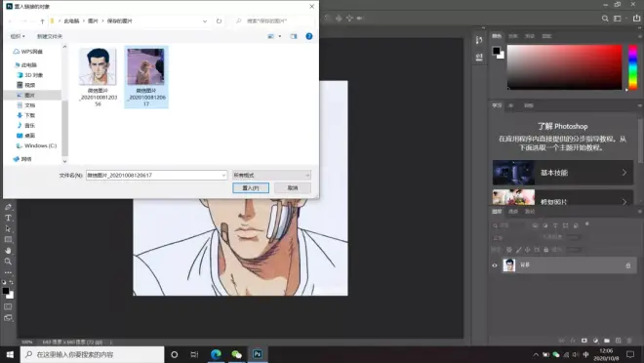
Task: Open the 所有格式 file format dropdown
Action: 271,176
